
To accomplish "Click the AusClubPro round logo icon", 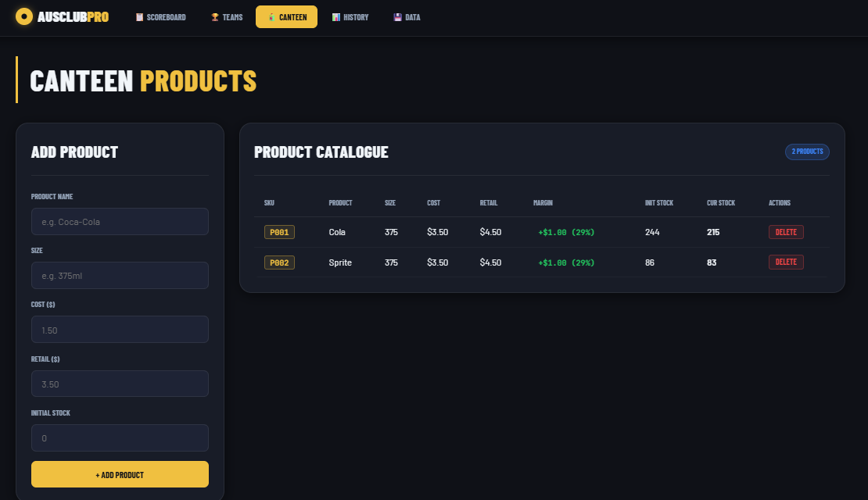I will point(23,16).
